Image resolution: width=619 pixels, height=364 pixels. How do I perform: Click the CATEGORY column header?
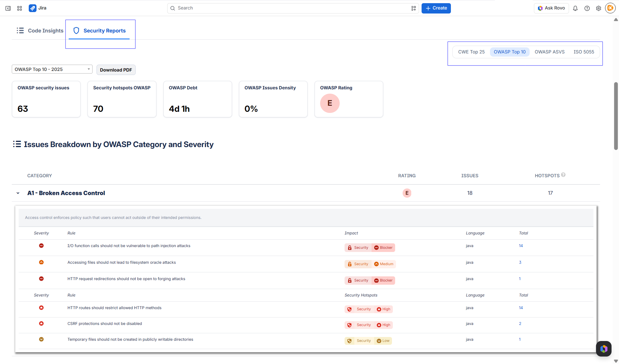pos(40,176)
